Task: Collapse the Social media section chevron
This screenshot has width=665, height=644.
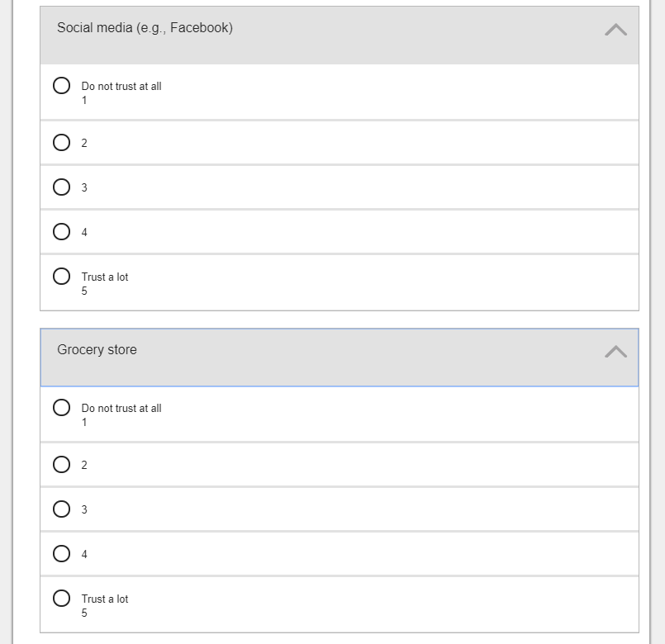Action: point(615,30)
